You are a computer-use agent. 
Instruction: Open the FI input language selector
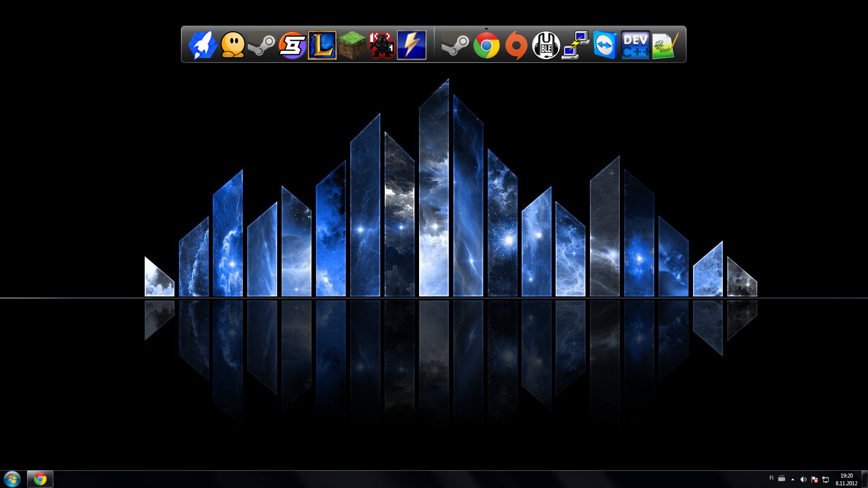coord(771,478)
